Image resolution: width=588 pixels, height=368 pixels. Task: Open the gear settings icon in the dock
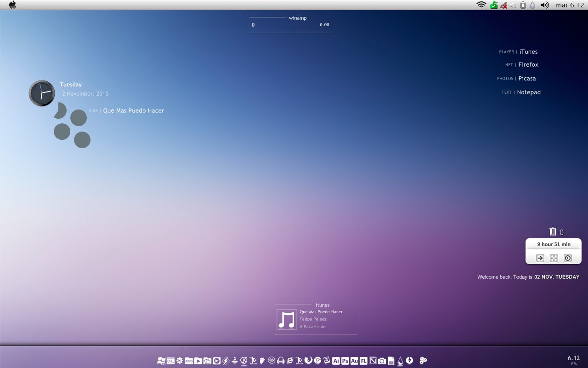click(180, 361)
